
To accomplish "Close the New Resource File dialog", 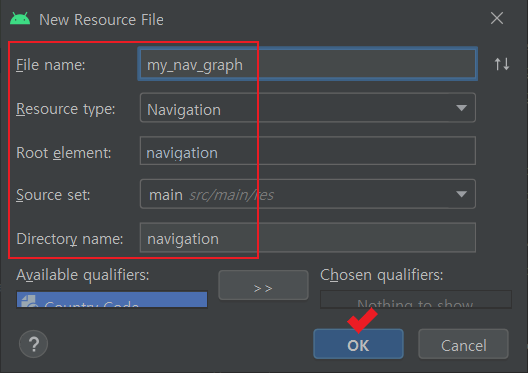I will tap(497, 18).
